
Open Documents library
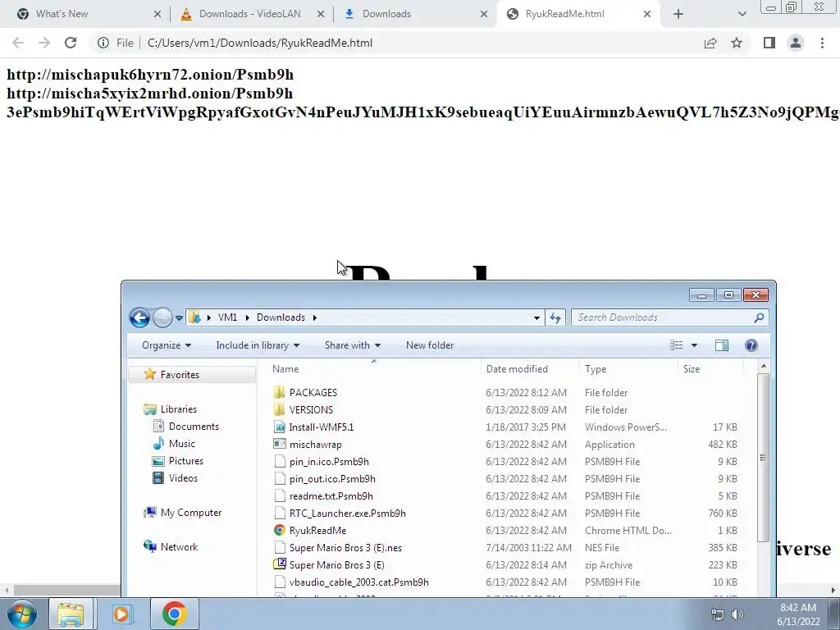tap(194, 426)
